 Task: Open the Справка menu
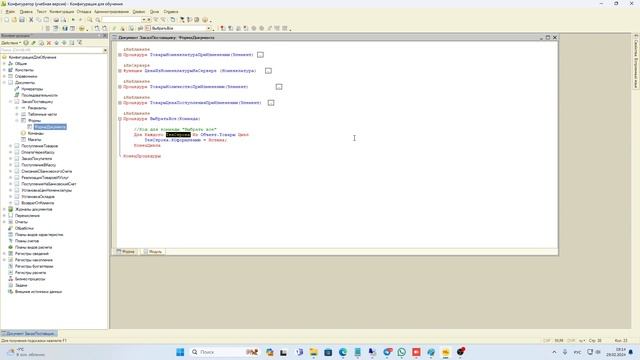[171, 12]
